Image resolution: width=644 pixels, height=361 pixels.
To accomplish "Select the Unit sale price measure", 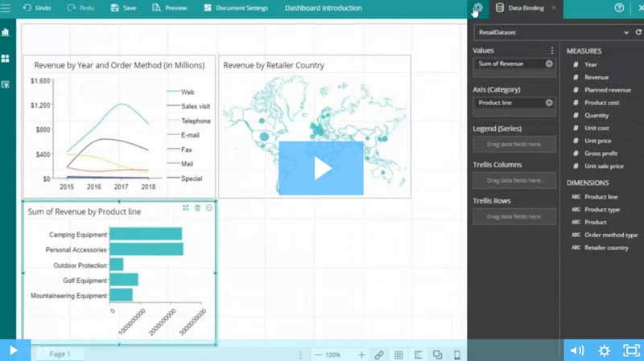I will point(604,166).
